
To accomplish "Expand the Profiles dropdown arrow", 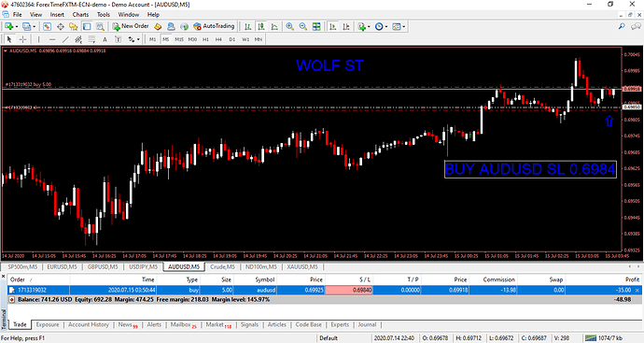I will (x=34, y=27).
